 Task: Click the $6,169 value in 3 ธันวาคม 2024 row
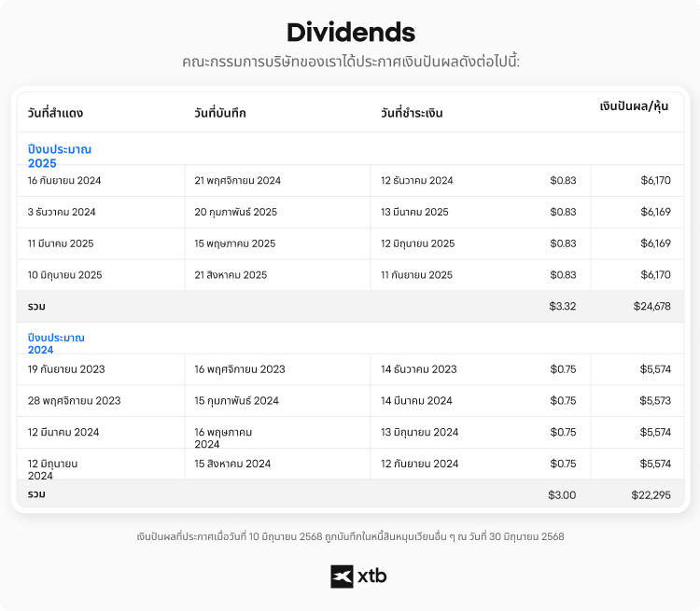tap(655, 212)
